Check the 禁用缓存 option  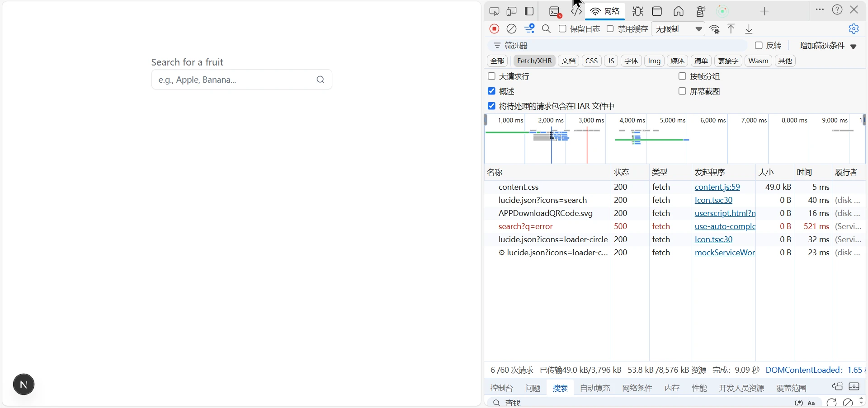point(610,29)
